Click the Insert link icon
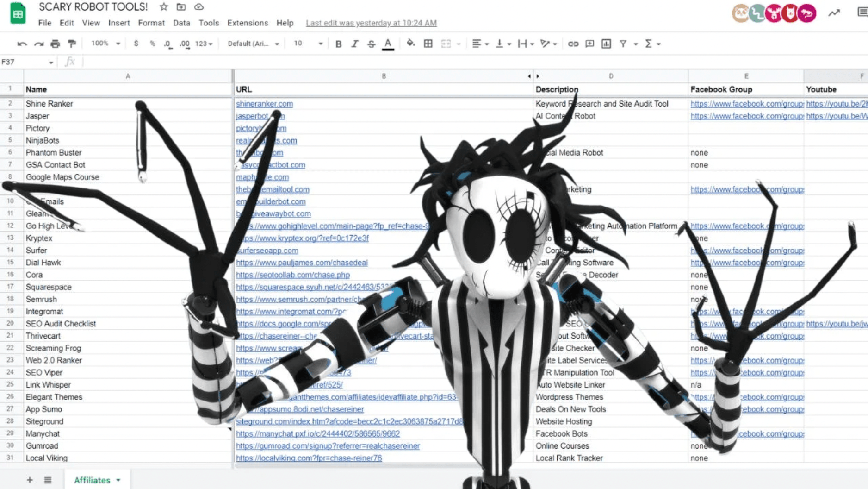The width and height of the screenshot is (868, 489). coord(573,44)
